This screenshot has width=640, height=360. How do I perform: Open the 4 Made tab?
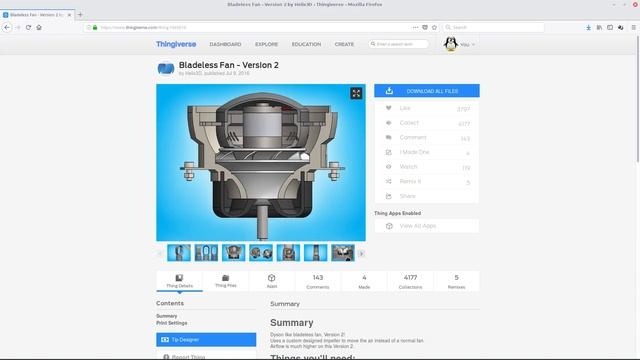tap(364, 281)
